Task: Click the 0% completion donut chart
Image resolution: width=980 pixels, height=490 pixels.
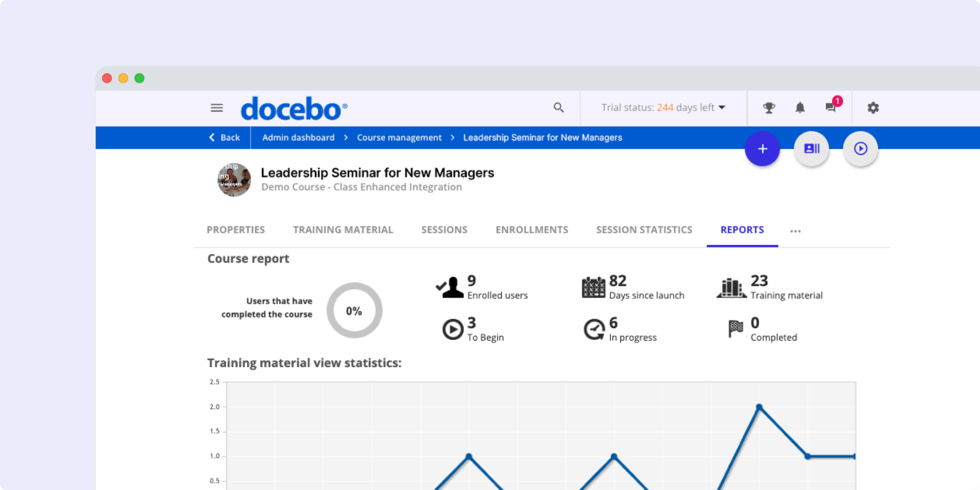Action: coord(354,311)
